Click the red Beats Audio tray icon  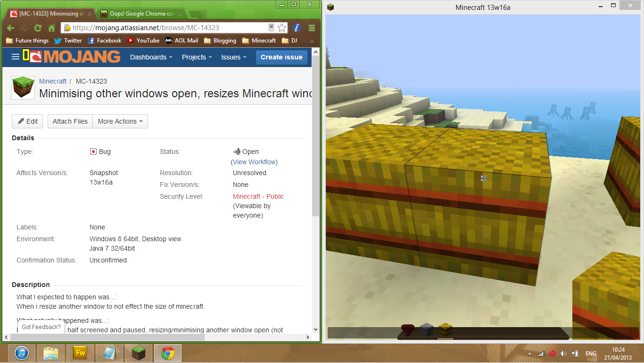(552, 354)
